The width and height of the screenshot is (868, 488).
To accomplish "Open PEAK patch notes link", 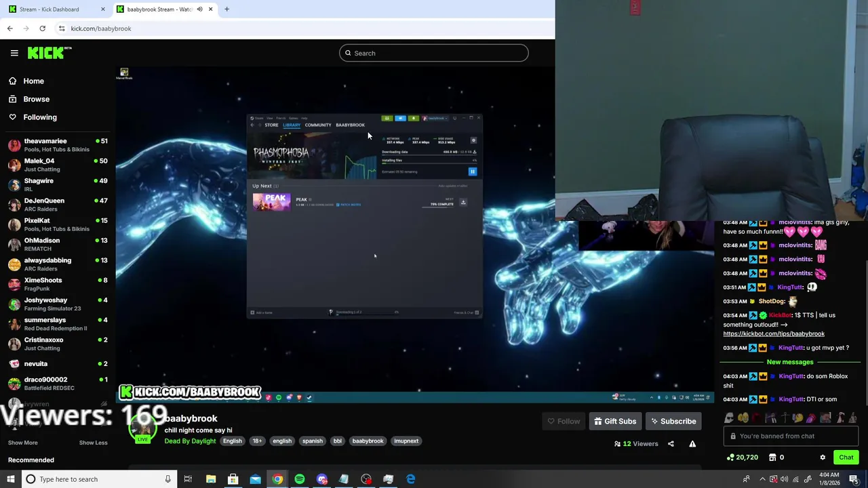I will 350,205.
